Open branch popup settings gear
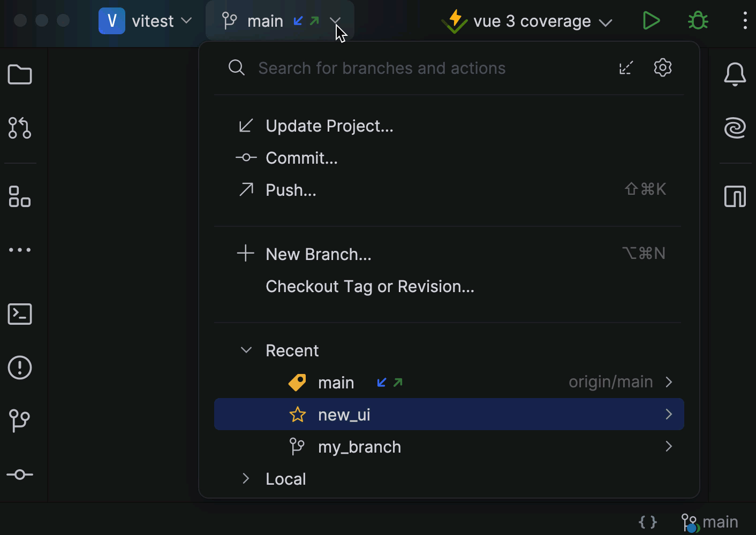 [662, 67]
